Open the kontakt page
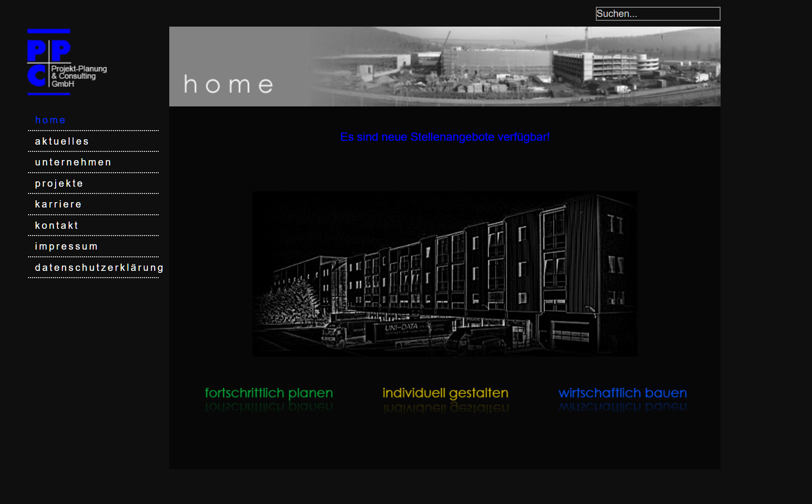812x504 pixels. coord(57,225)
